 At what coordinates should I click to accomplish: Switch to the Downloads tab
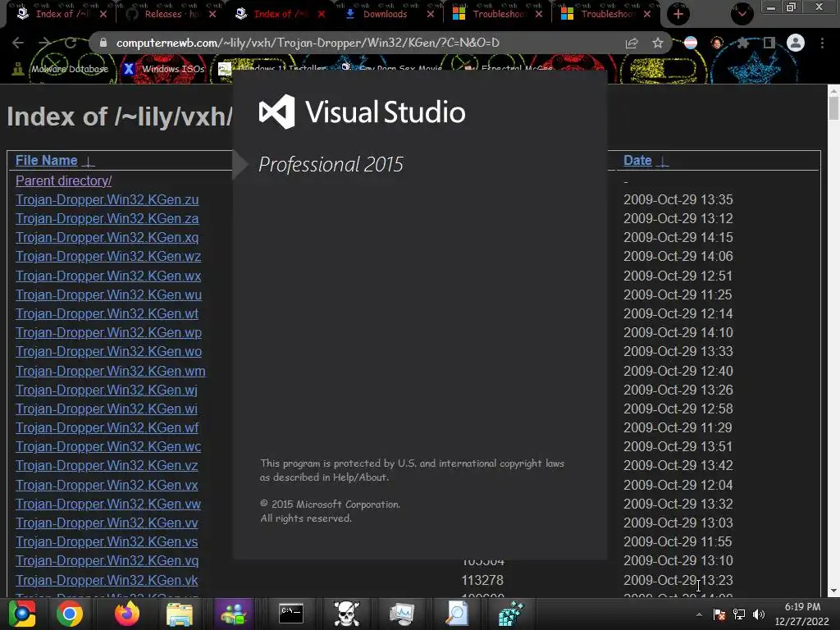[385, 14]
